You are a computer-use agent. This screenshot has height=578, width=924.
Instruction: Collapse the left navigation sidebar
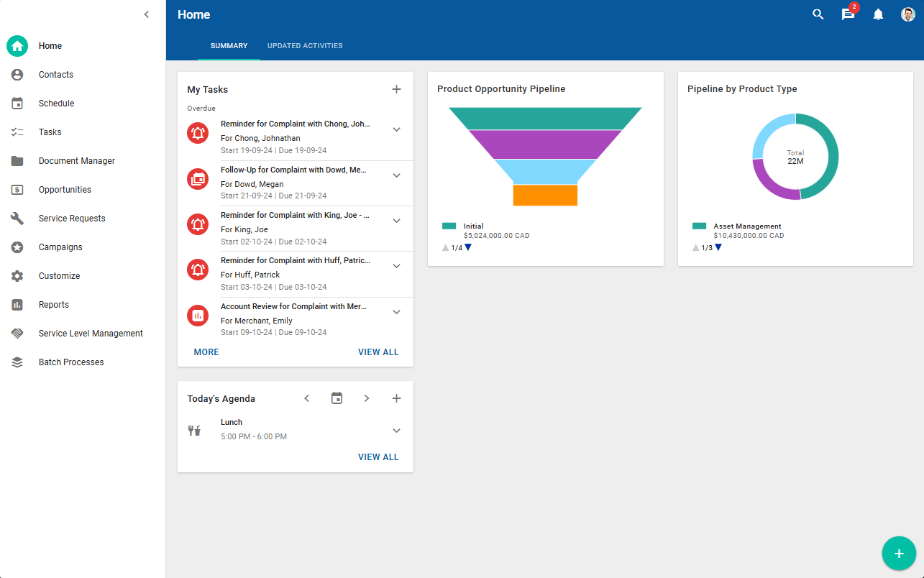click(147, 14)
